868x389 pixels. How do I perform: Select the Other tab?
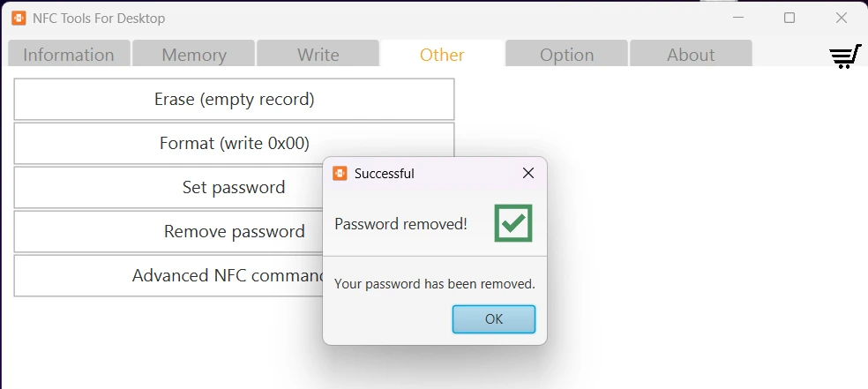point(442,55)
